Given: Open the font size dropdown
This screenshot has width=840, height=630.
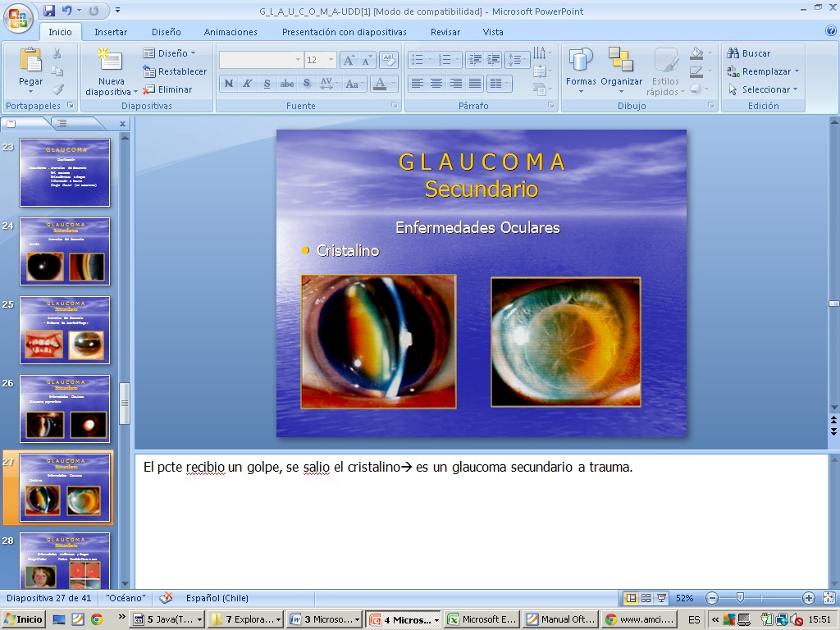Looking at the screenshot, I should coord(331,60).
